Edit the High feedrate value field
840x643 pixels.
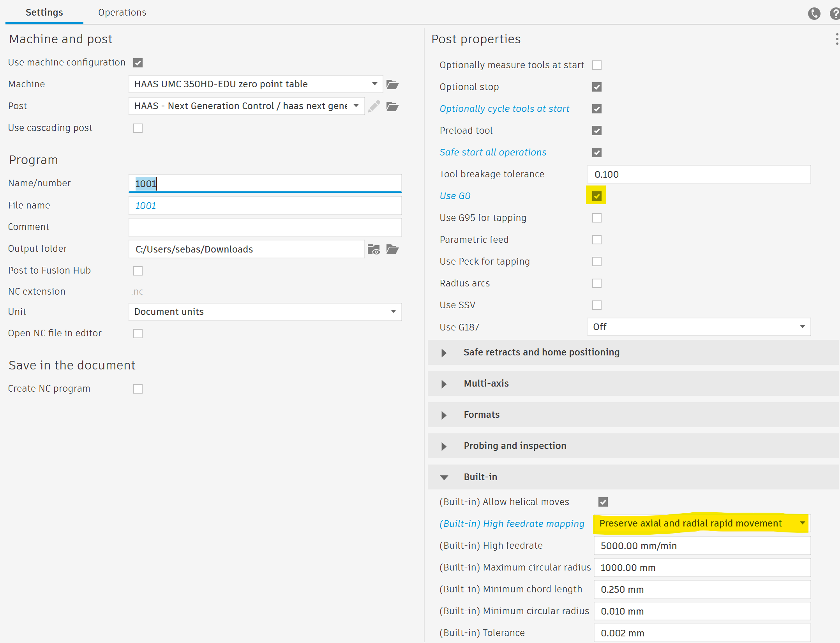point(702,546)
